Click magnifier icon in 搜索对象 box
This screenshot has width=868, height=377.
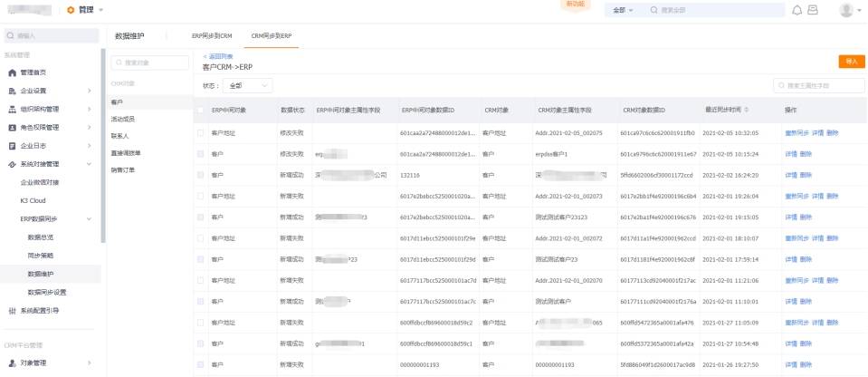point(119,63)
